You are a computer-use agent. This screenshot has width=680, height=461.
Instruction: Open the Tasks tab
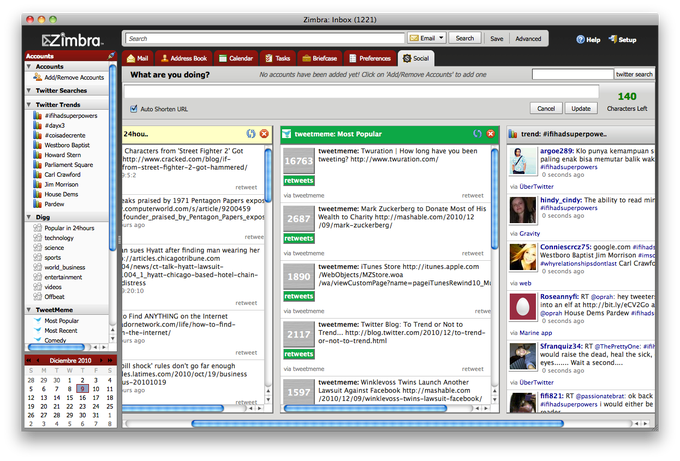(278, 58)
